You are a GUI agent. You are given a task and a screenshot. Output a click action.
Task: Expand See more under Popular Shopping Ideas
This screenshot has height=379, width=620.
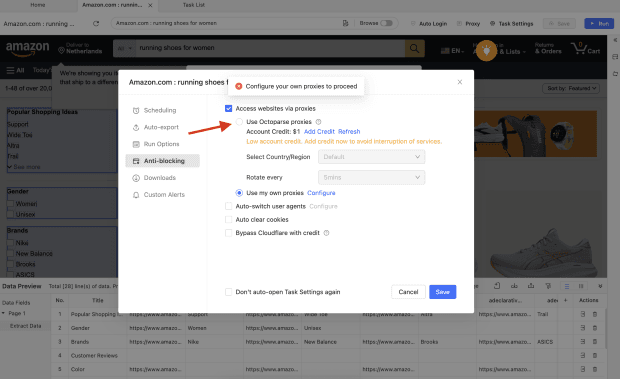(x=24, y=167)
